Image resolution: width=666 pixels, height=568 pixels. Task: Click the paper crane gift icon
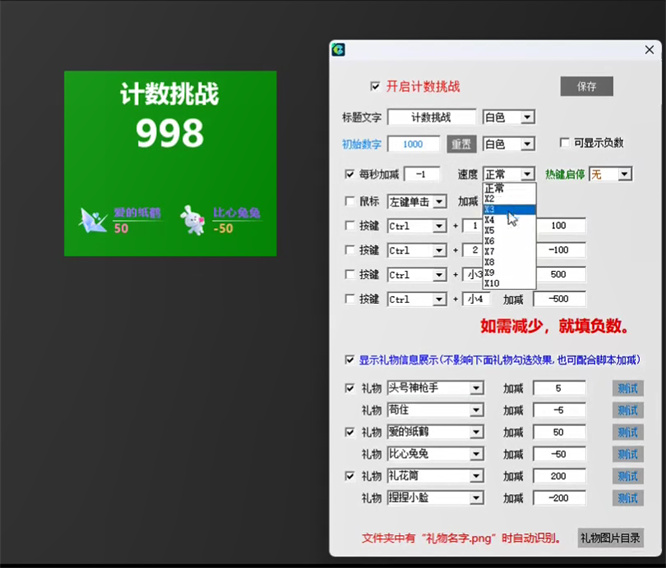tap(96, 220)
